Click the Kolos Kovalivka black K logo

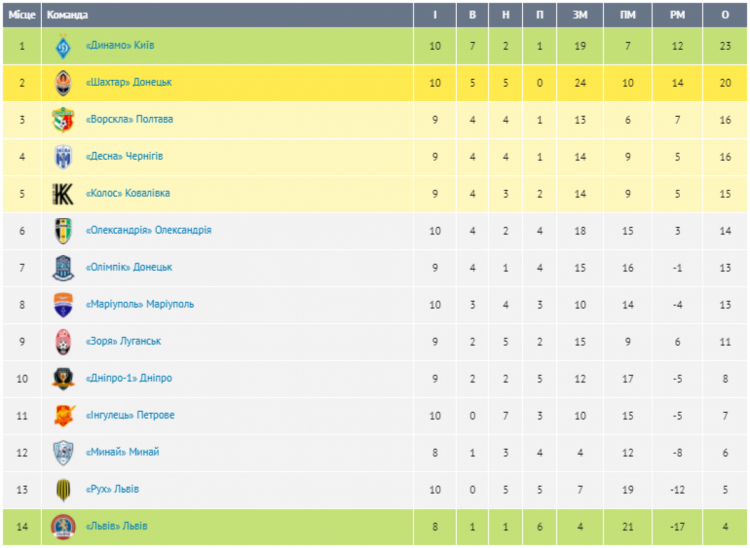pos(63,194)
